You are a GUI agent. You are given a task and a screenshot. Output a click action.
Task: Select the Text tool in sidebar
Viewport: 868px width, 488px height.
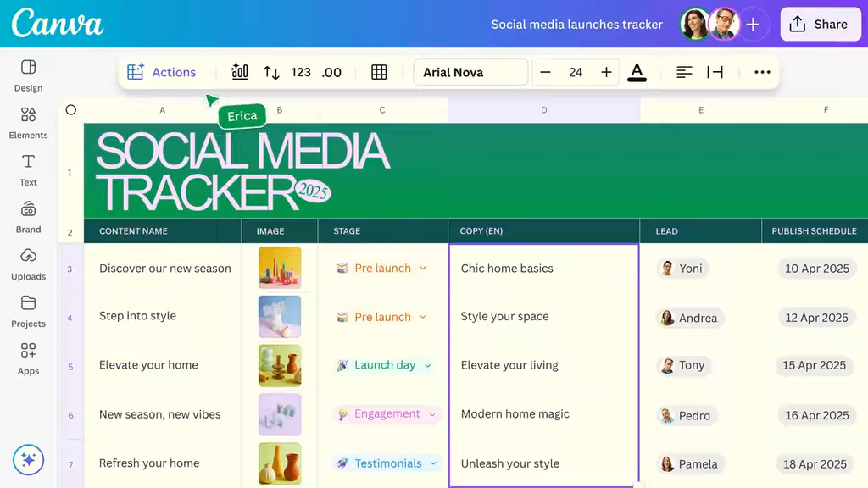[x=28, y=169]
